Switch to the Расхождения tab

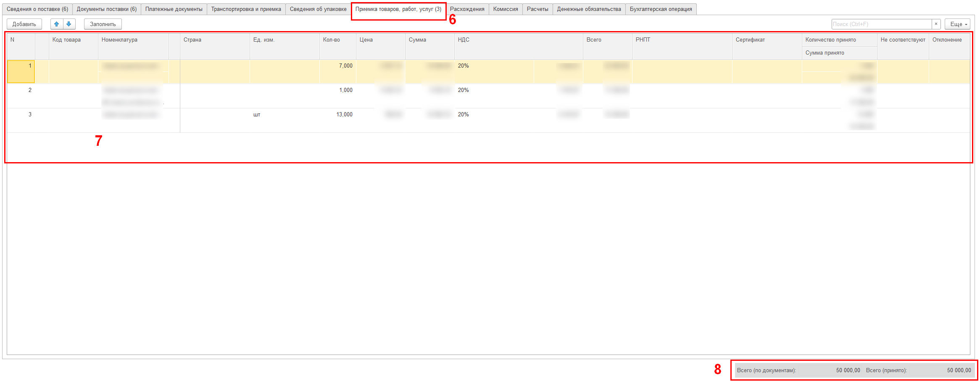click(467, 9)
